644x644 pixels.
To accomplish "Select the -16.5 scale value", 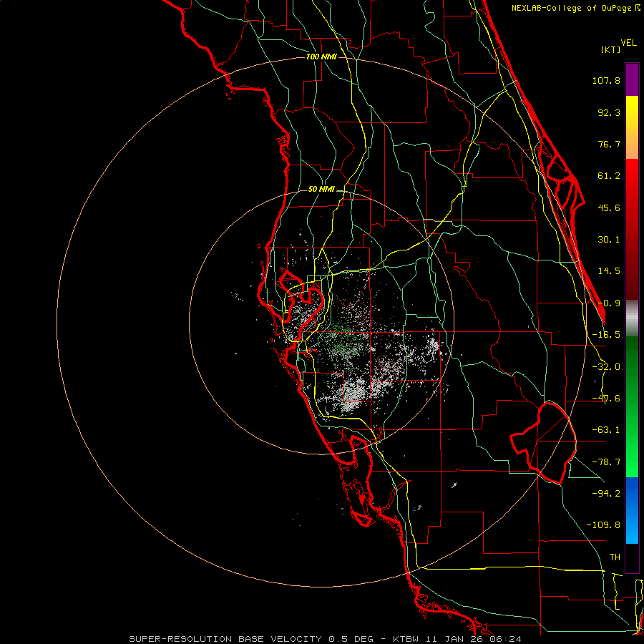I will point(606,335).
